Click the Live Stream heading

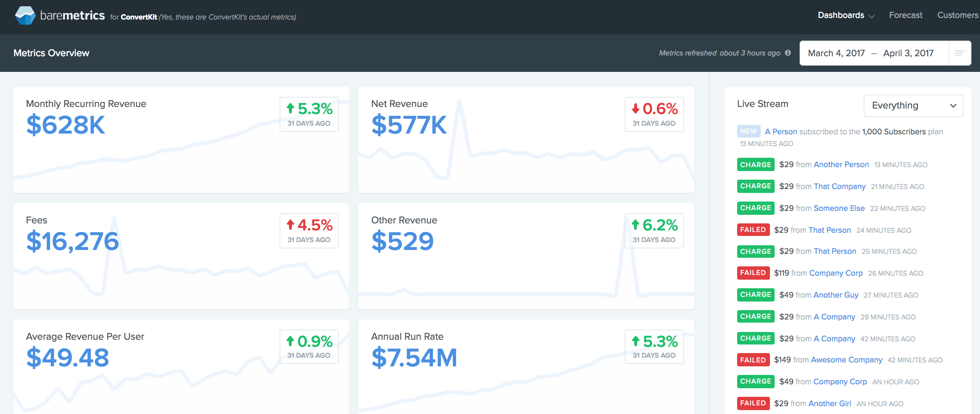pos(763,104)
